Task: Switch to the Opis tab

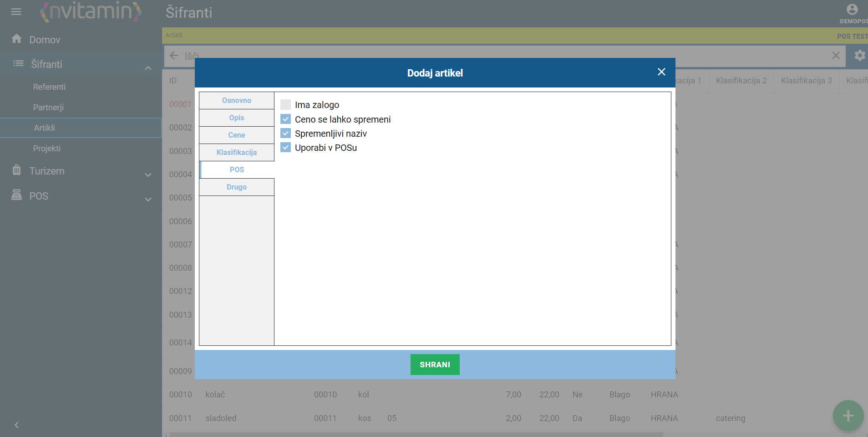Action: [x=237, y=118]
